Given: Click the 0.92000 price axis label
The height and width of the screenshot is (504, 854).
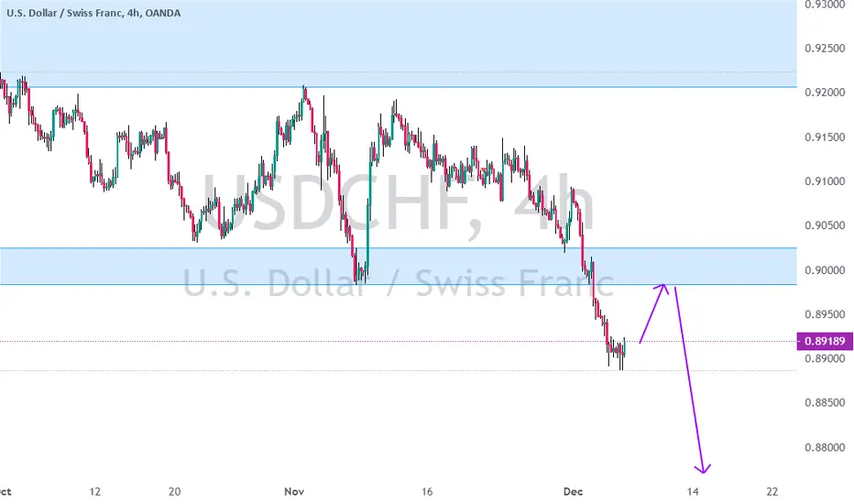Looking at the screenshot, I should coord(825,93).
